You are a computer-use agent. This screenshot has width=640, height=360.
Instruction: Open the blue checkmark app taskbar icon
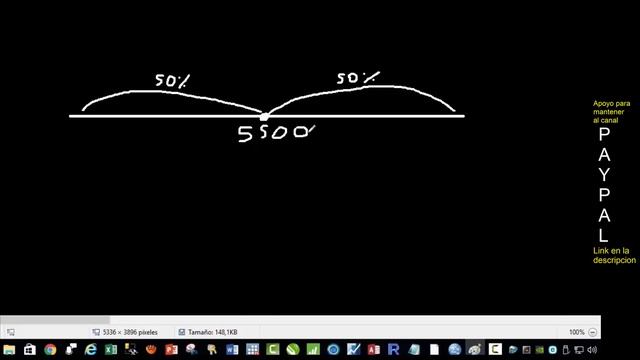click(x=353, y=350)
